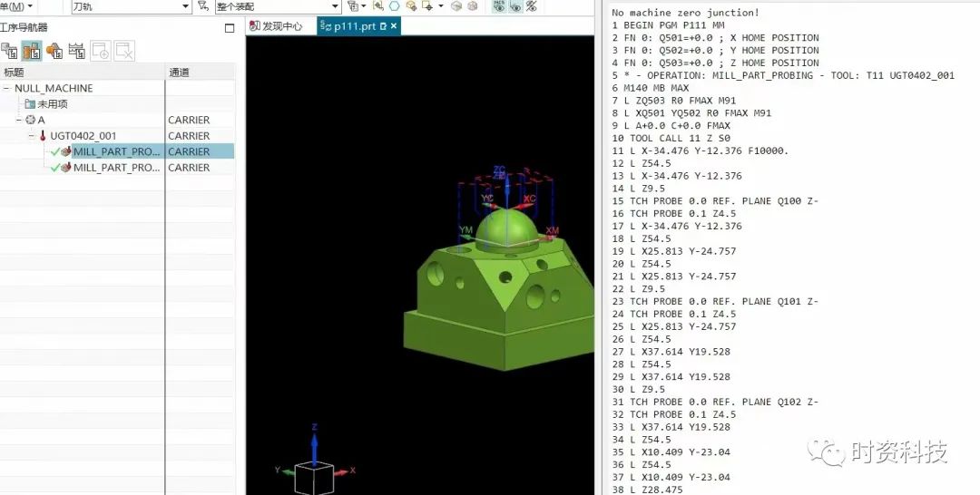Viewport: 980px width, 495px height.
Task: Close the p111.prt tab
Action: [394, 26]
